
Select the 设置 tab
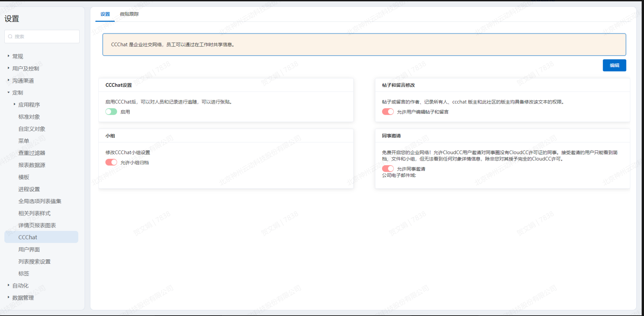(105, 14)
